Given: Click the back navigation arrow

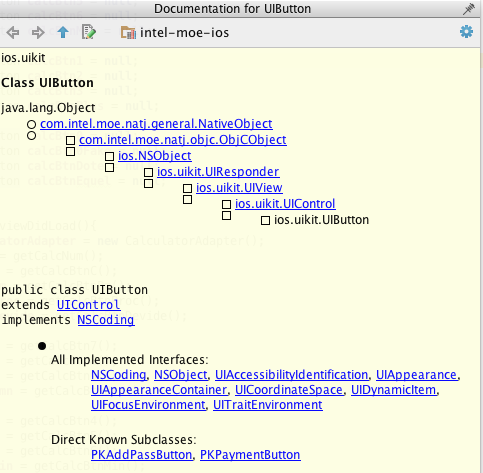Looking at the screenshot, I should pyautogui.click(x=13, y=33).
